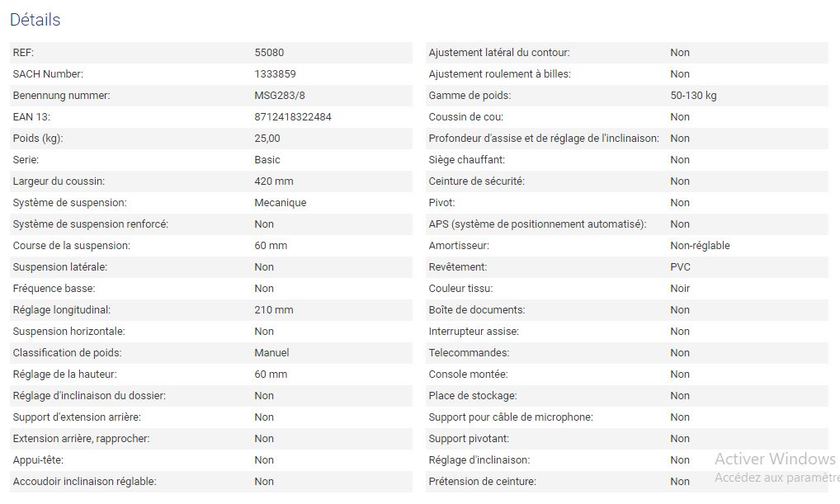
Task: Select the REF value 55080
Action: coord(269,53)
